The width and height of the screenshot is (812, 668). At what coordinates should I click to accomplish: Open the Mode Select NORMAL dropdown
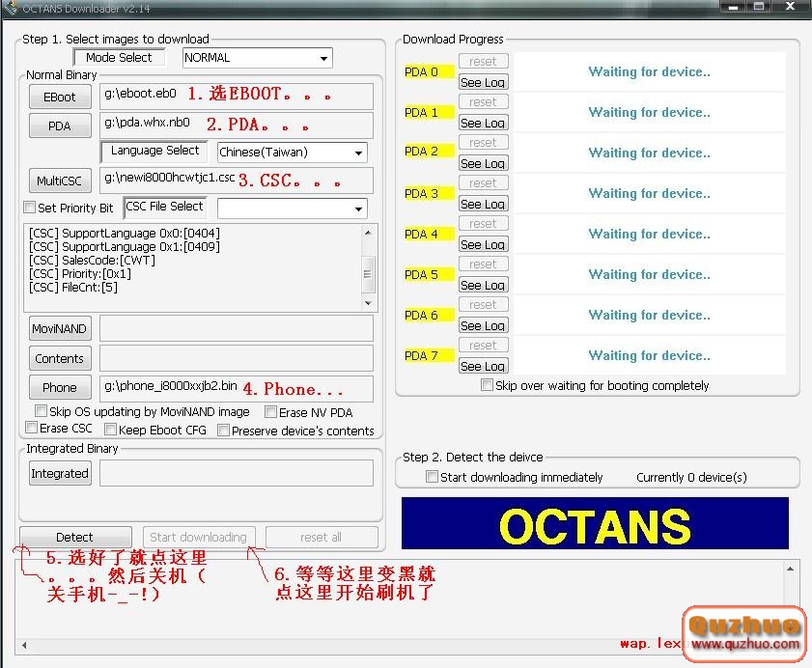click(x=258, y=58)
